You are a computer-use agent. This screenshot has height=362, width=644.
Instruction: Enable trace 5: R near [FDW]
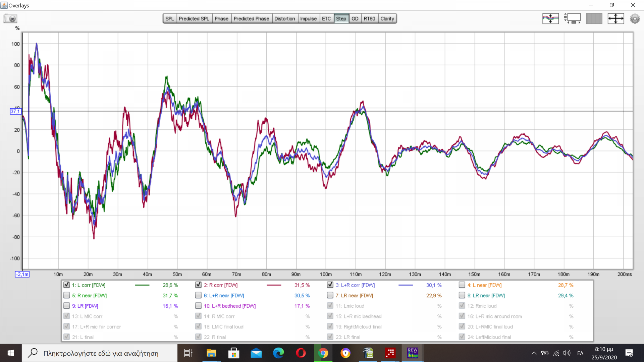[x=66, y=295]
